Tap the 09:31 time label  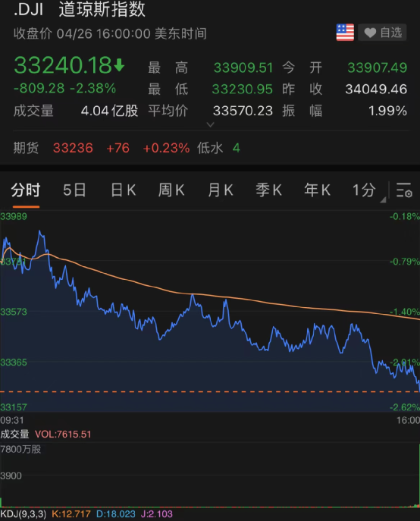tap(12, 420)
